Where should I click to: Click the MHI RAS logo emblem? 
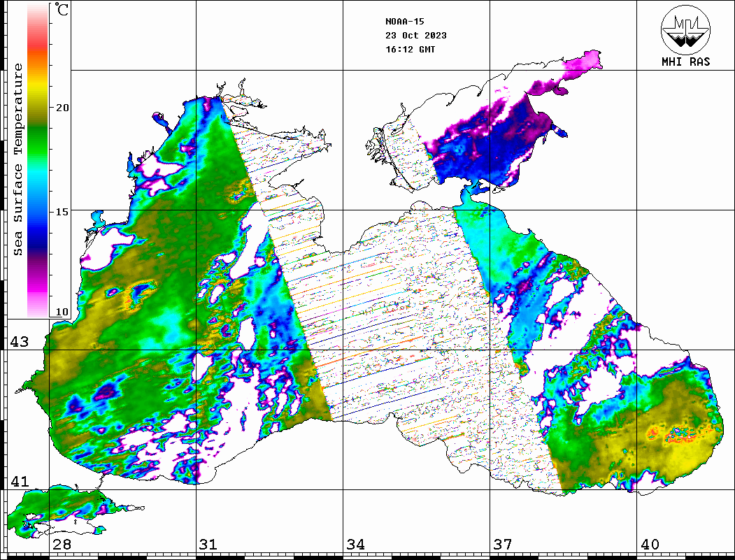pyautogui.click(x=685, y=29)
